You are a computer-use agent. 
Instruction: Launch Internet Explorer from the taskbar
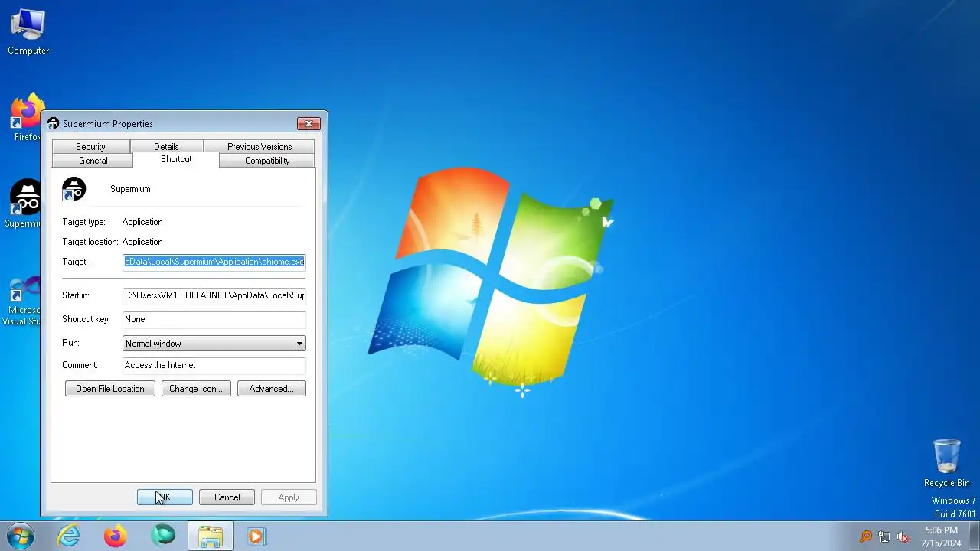[x=69, y=536]
